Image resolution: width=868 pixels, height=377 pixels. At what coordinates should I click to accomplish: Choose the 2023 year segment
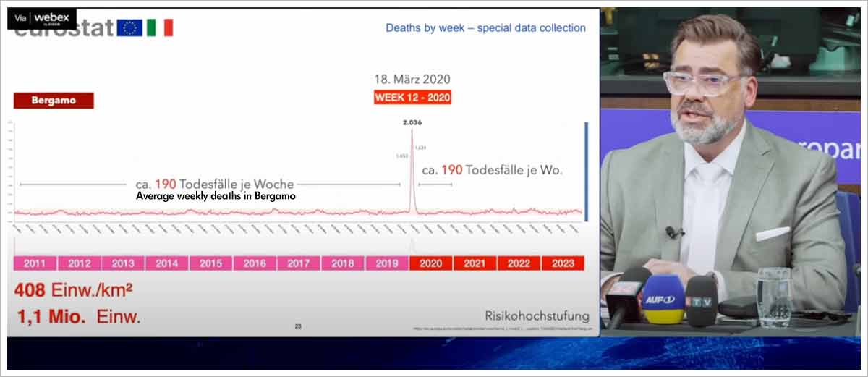(563, 263)
